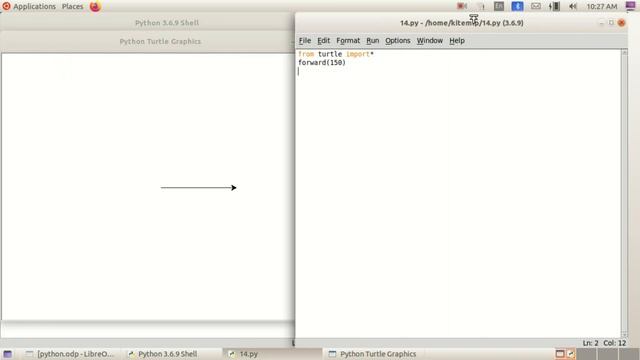Maximize the 14.py editor window
Image resolution: width=640 pixels, height=360 pixels.
point(611,23)
